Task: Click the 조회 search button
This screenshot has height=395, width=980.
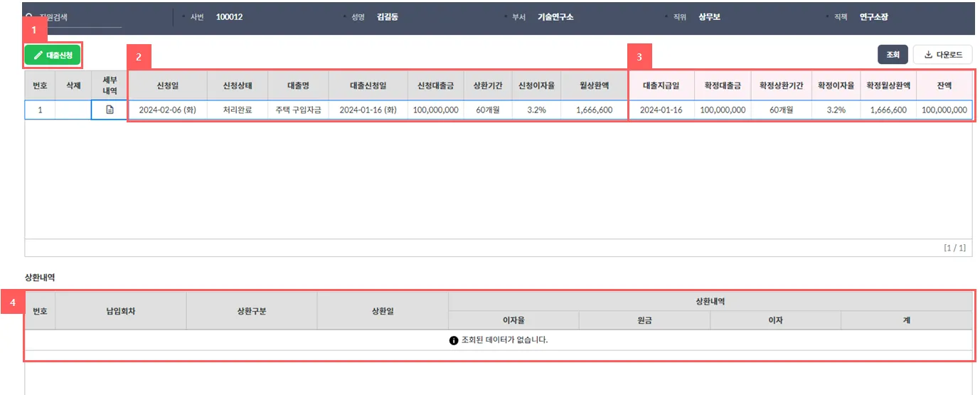Action: (x=893, y=55)
